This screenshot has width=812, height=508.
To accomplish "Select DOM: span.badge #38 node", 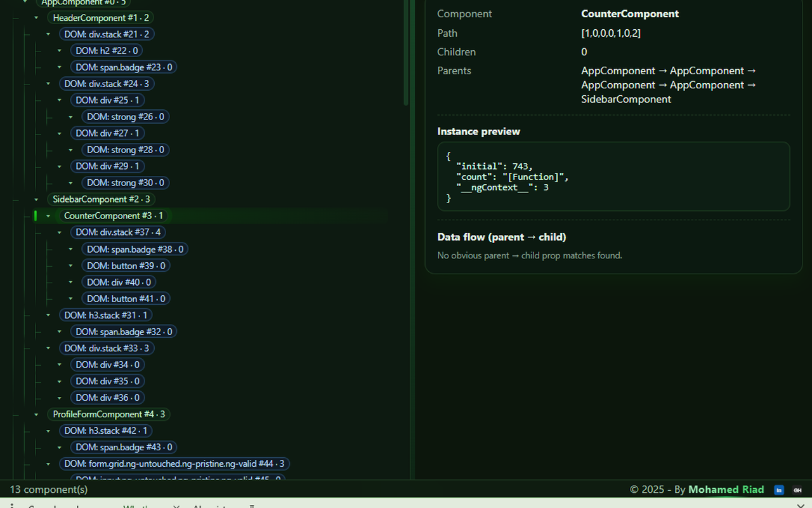I will tap(135, 249).
